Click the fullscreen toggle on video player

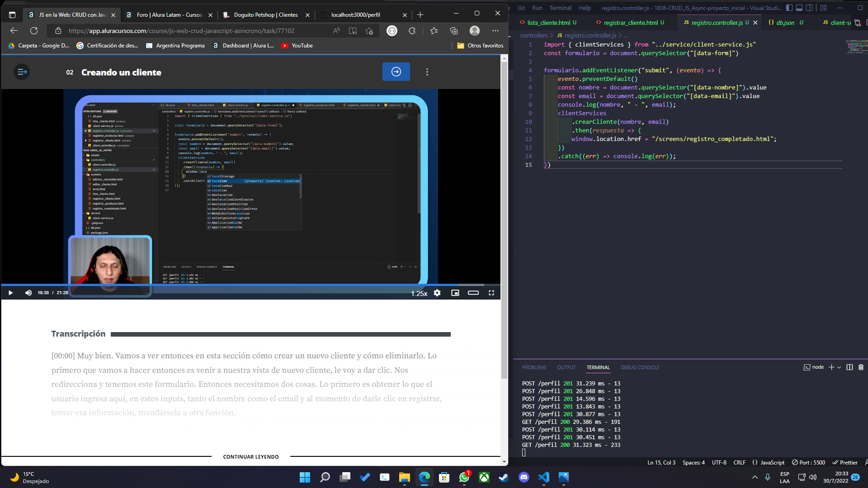coord(491,292)
